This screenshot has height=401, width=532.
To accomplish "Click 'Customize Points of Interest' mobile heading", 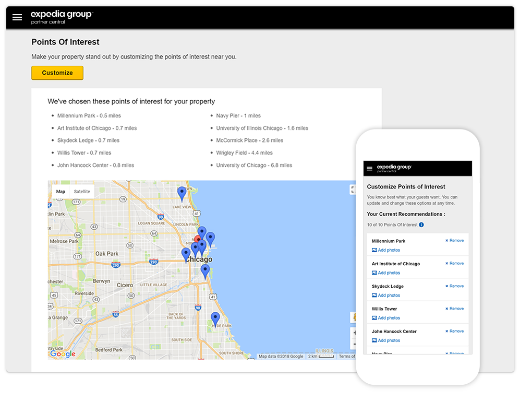I will [406, 187].
